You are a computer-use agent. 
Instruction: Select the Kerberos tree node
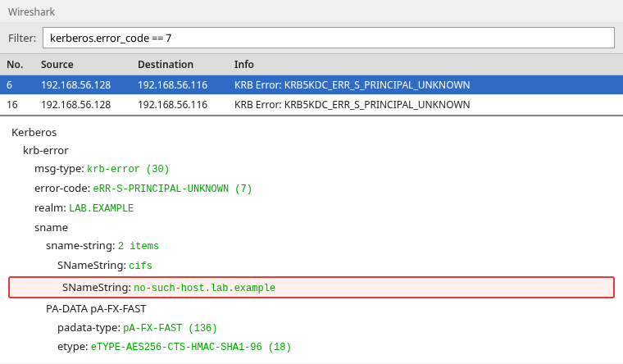click(34, 132)
